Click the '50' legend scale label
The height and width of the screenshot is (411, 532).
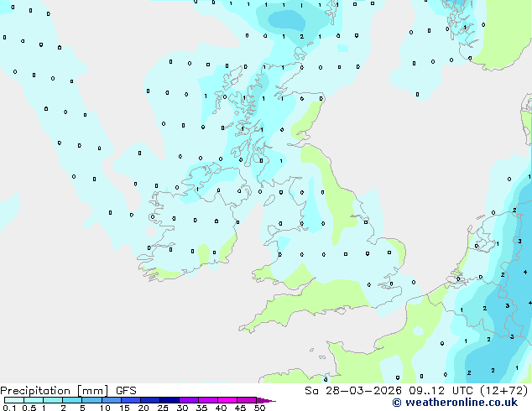click(259, 408)
